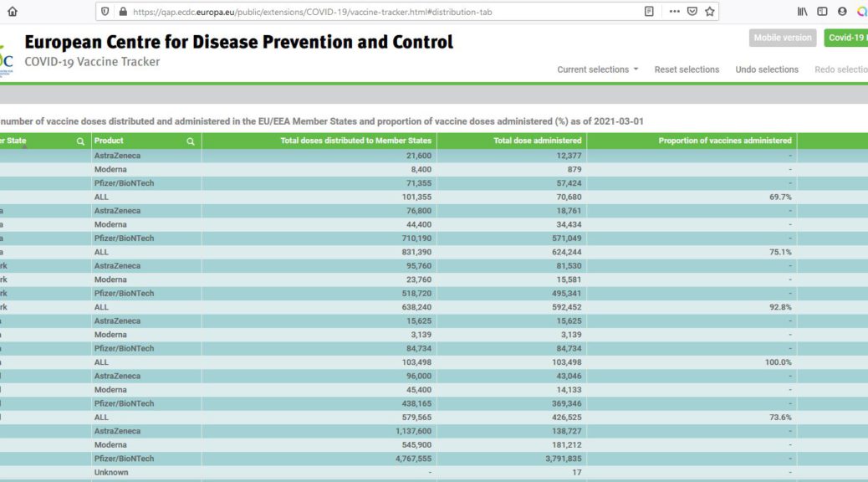Select the 1,137,600 distributed cell

(319, 431)
